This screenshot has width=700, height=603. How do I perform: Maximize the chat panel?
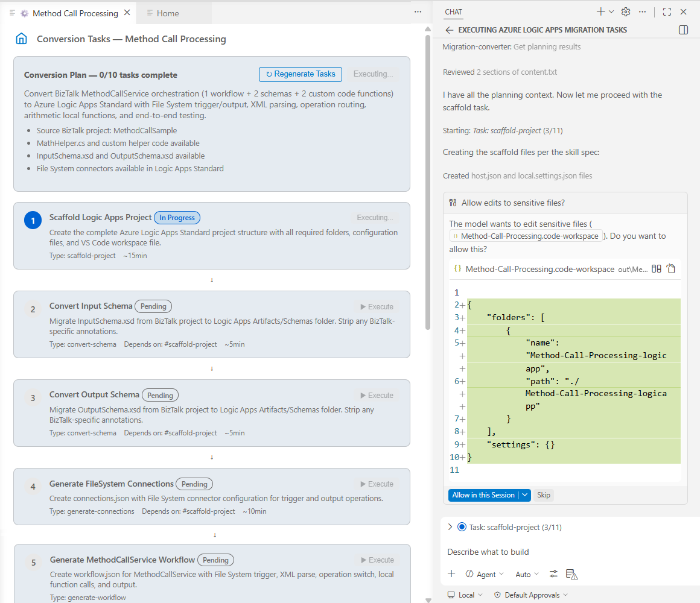point(667,12)
